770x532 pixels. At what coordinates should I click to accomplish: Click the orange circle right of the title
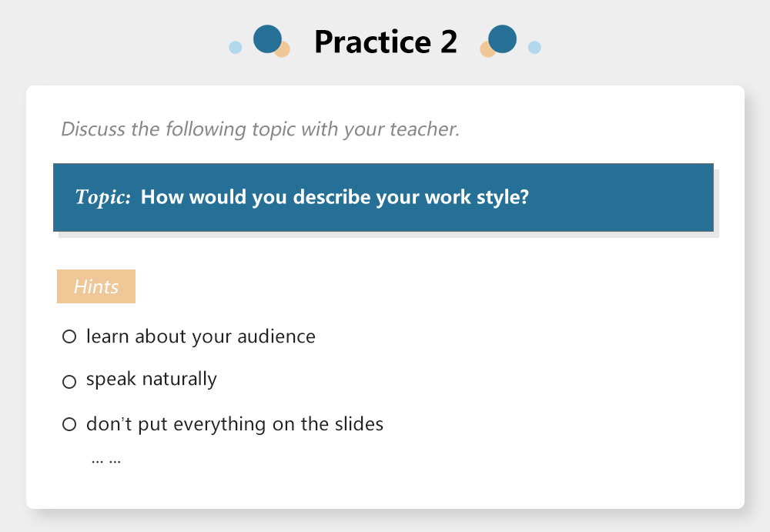pyautogui.click(x=486, y=51)
